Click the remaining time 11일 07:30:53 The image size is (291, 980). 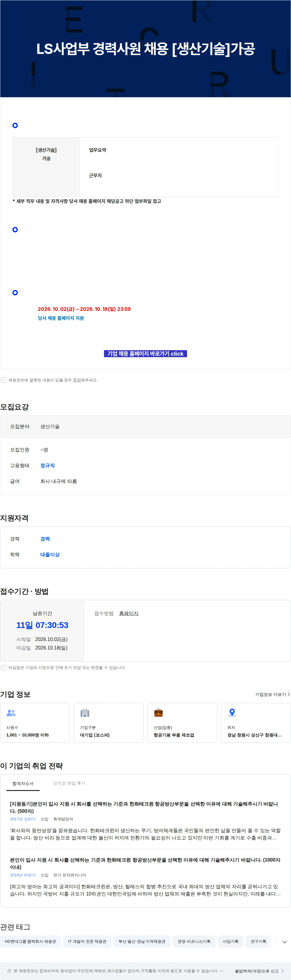(42, 625)
